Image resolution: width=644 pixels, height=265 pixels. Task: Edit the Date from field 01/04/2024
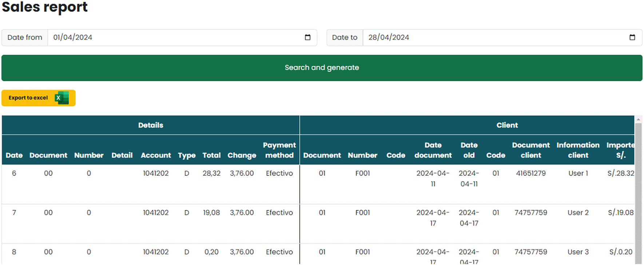[182, 38]
